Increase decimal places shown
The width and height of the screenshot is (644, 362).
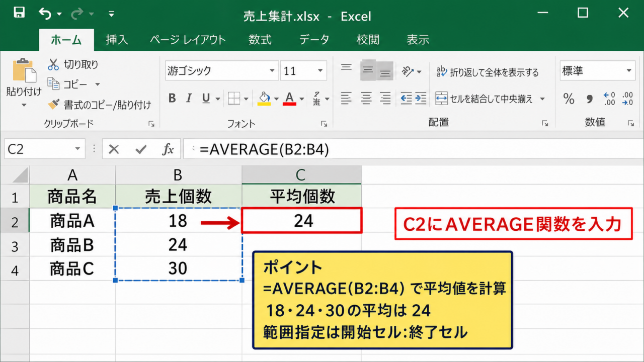[609, 99]
